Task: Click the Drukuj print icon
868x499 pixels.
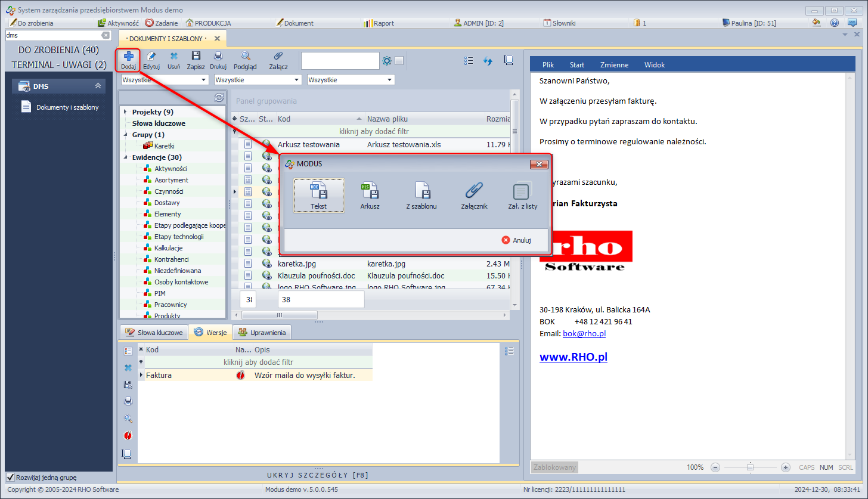Action: point(218,60)
